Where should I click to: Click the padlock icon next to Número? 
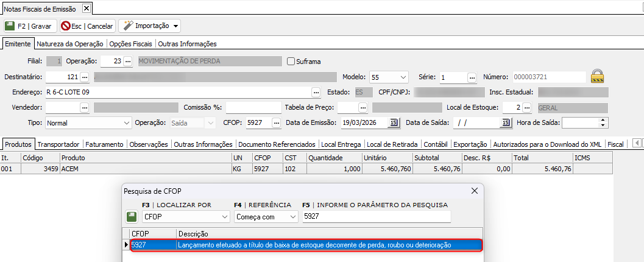(598, 77)
